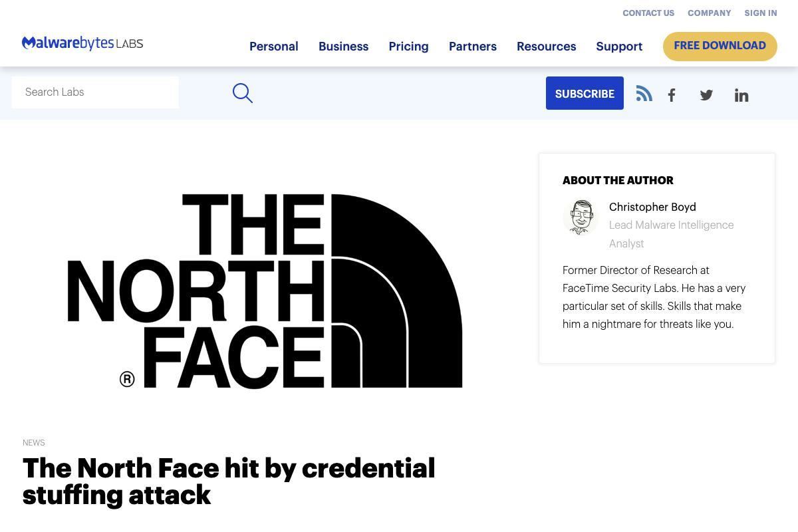The image size is (798, 532).
Task: Click Christopher Boyd's avatar image
Action: 581,217
